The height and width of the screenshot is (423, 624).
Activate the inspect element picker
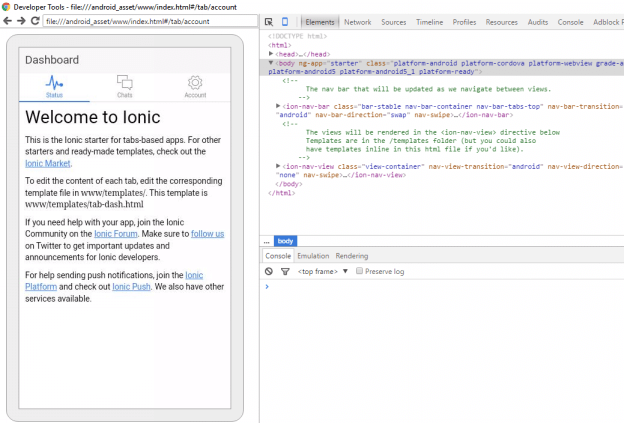coord(270,22)
